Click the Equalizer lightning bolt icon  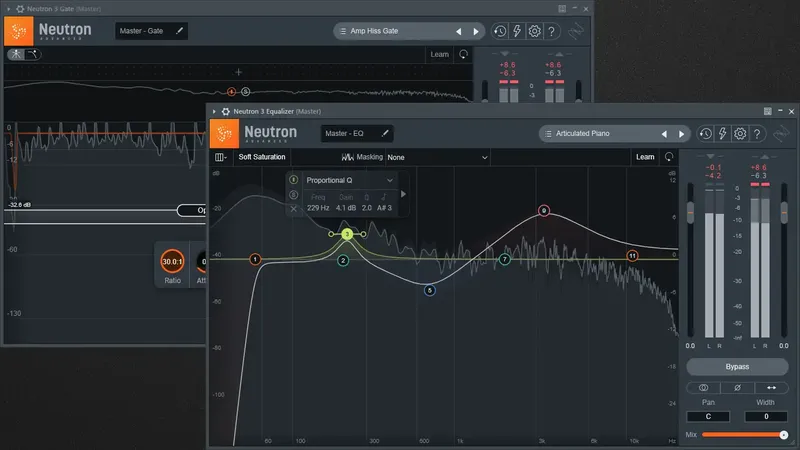(722, 134)
